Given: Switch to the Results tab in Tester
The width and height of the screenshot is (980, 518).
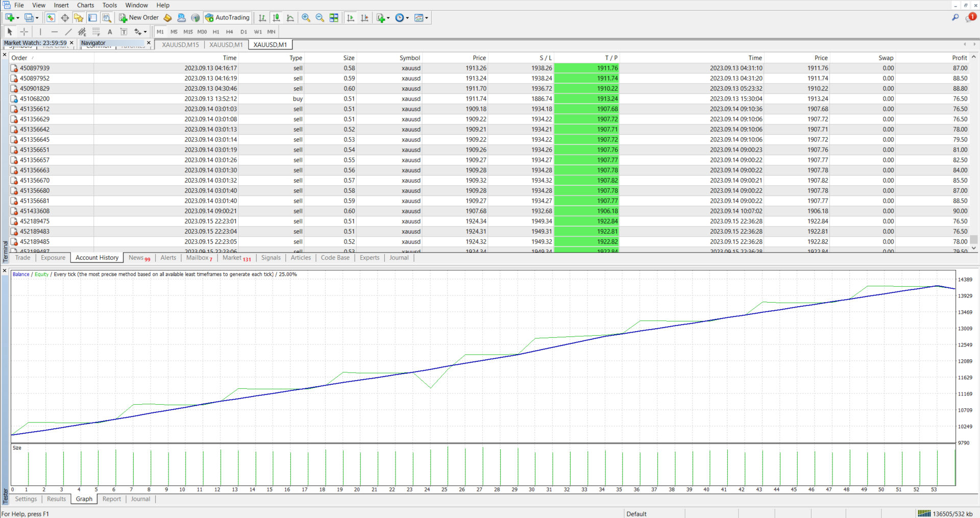Looking at the screenshot, I should click(56, 499).
